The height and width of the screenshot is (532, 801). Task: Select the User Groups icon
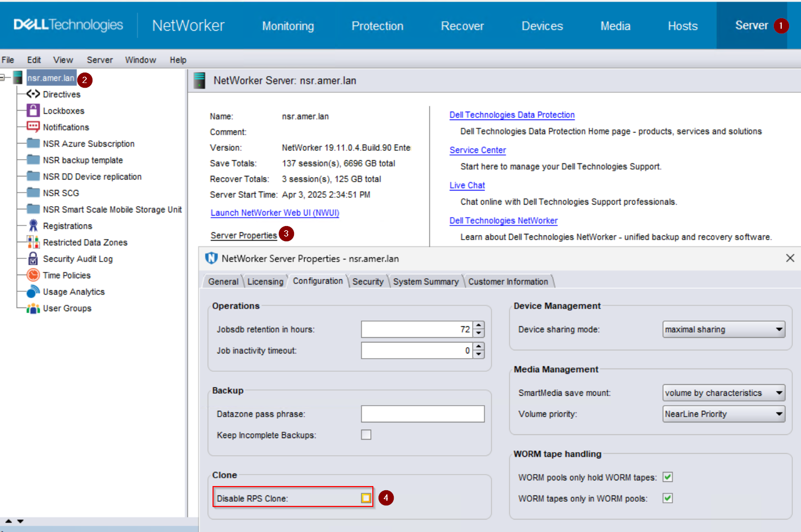[x=32, y=308]
